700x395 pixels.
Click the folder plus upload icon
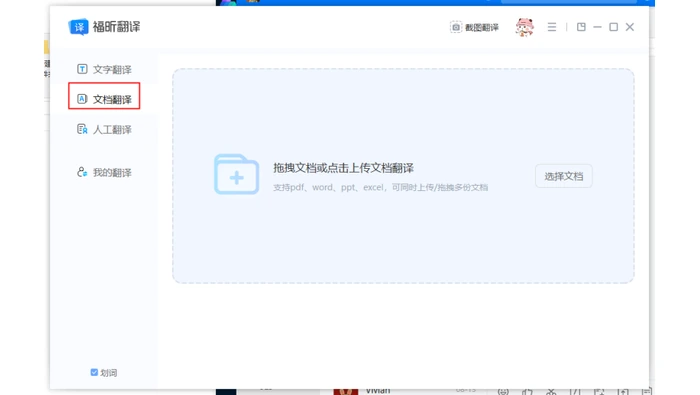click(237, 175)
